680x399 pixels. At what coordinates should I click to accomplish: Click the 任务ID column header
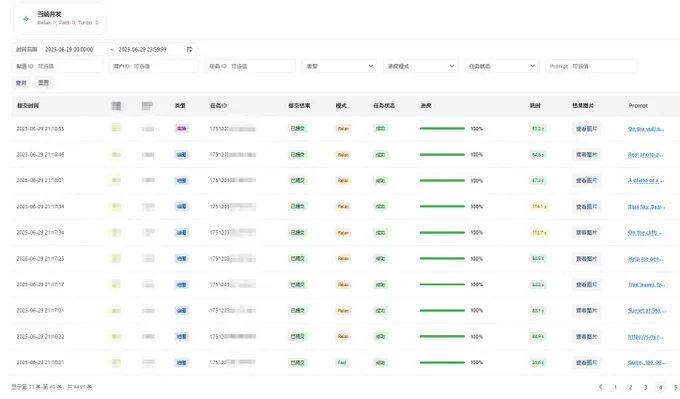pos(219,106)
